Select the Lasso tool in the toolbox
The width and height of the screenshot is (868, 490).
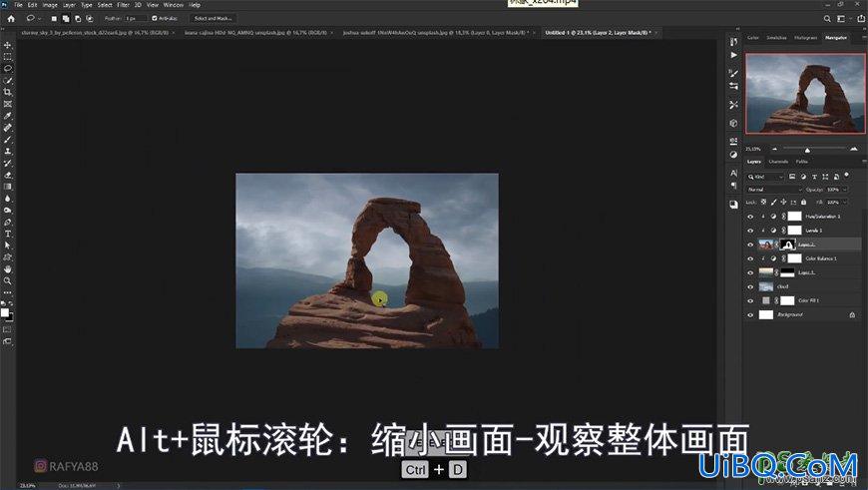(x=8, y=69)
